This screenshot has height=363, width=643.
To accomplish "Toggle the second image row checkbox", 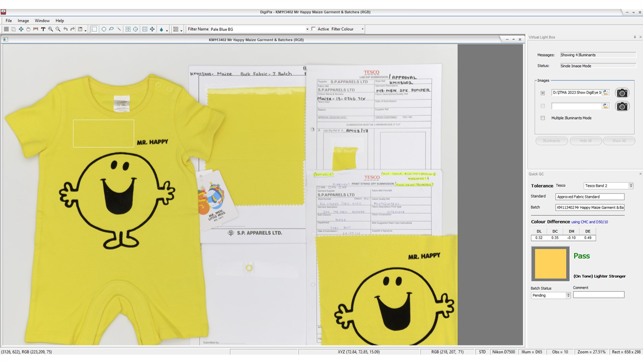I will click(x=543, y=106).
